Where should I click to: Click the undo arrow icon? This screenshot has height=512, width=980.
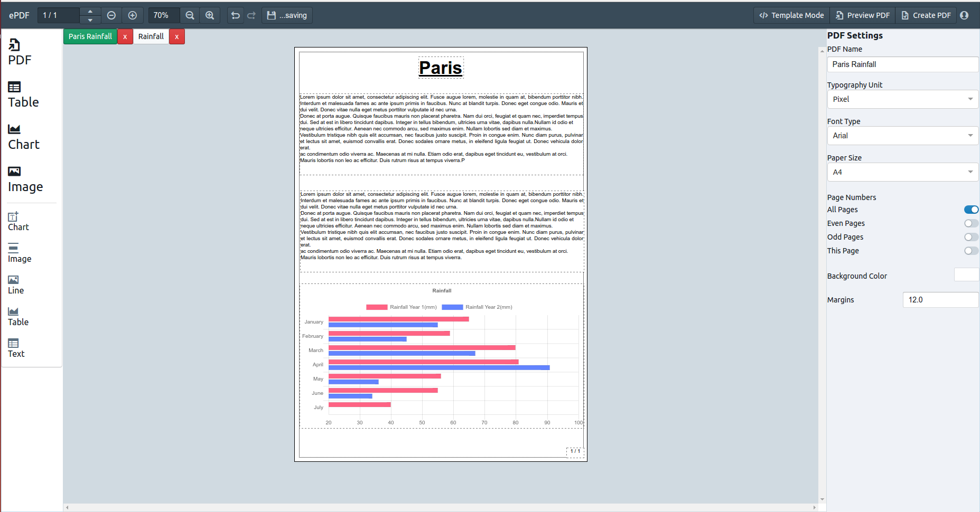click(x=236, y=15)
